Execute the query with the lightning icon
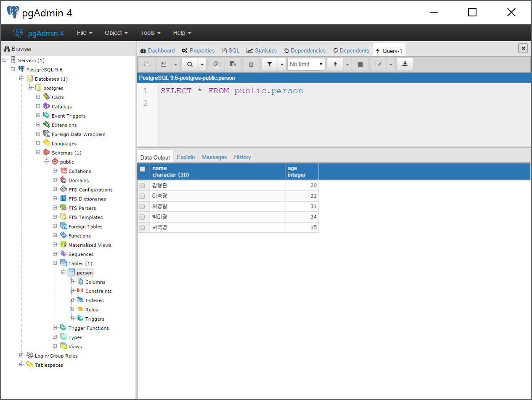This screenshot has width=532, height=400. pyautogui.click(x=335, y=64)
